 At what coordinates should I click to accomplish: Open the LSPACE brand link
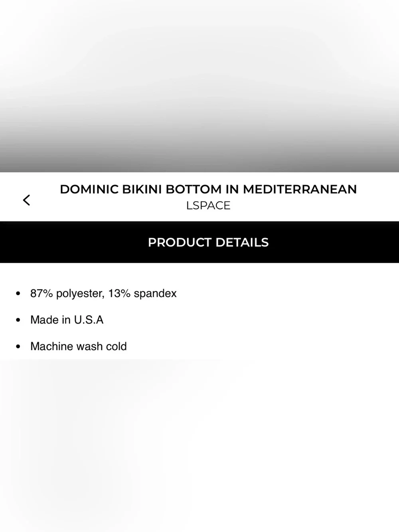[x=208, y=206]
